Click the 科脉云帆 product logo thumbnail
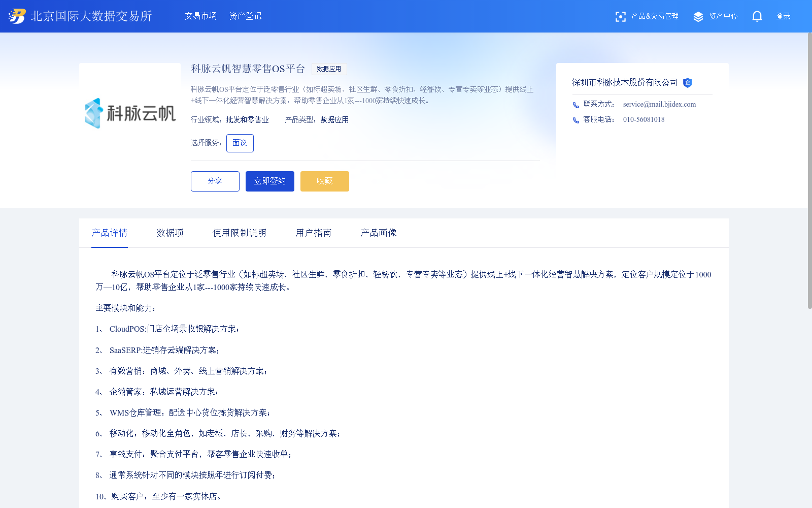The height and width of the screenshot is (508, 812). point(130,113)
